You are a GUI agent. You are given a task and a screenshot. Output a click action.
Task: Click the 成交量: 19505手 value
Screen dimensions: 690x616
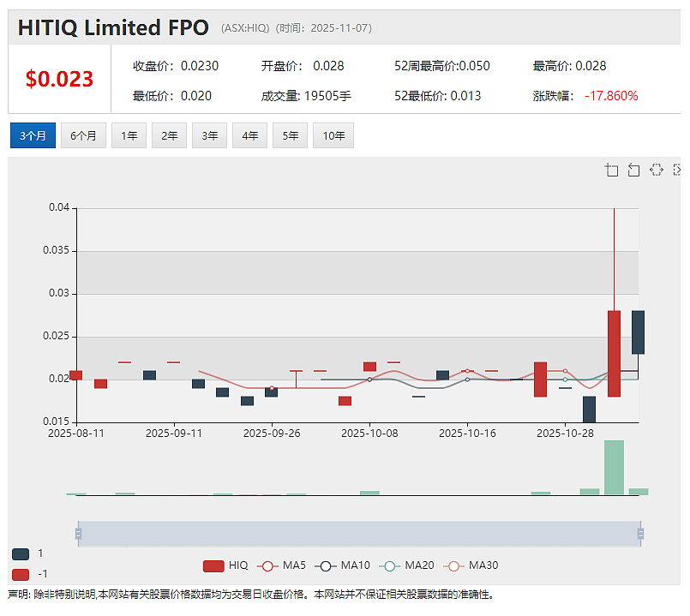pos(306,96)
